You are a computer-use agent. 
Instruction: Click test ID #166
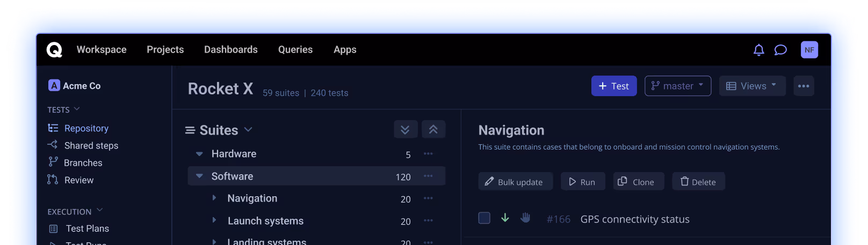tap(559, 219)
